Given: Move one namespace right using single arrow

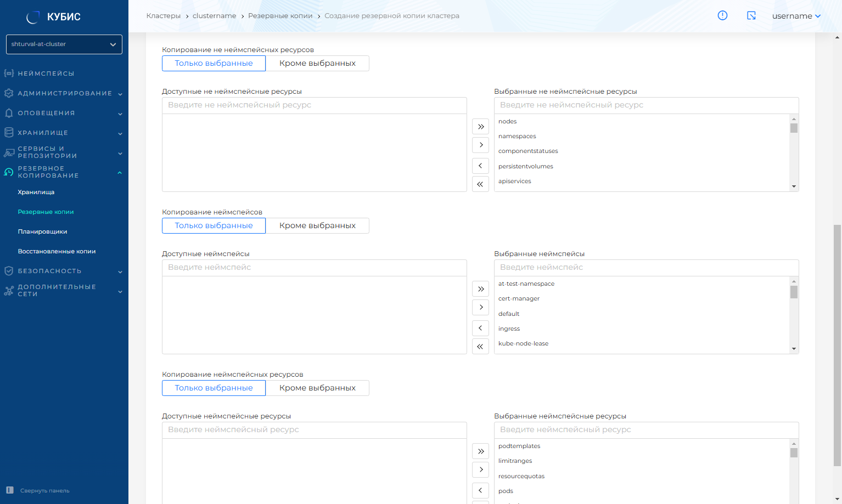Looking at the screenshot, I should 480,307.
